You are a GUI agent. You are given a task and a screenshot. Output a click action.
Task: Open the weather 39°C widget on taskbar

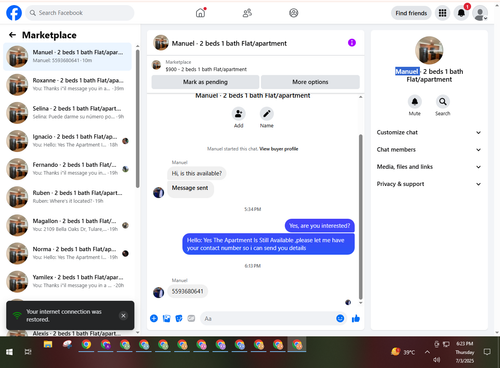403,352
